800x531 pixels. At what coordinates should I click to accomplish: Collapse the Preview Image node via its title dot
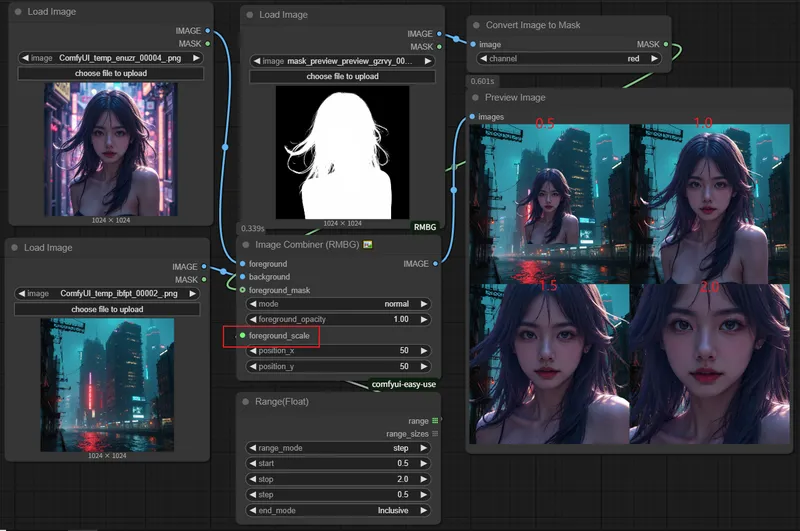pos(476,98)
